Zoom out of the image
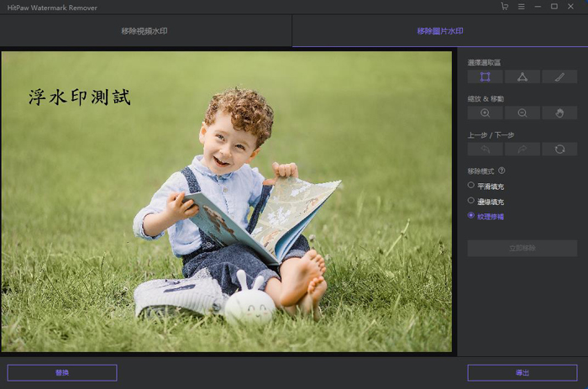Image resolution: width=588 pixels, height=389 pixels. [522, 113]
